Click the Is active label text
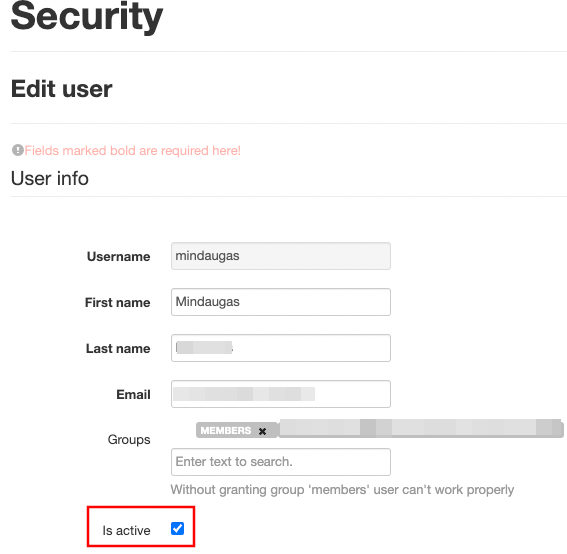The height and width of the screenshot is (554, 567). (126, 530)
